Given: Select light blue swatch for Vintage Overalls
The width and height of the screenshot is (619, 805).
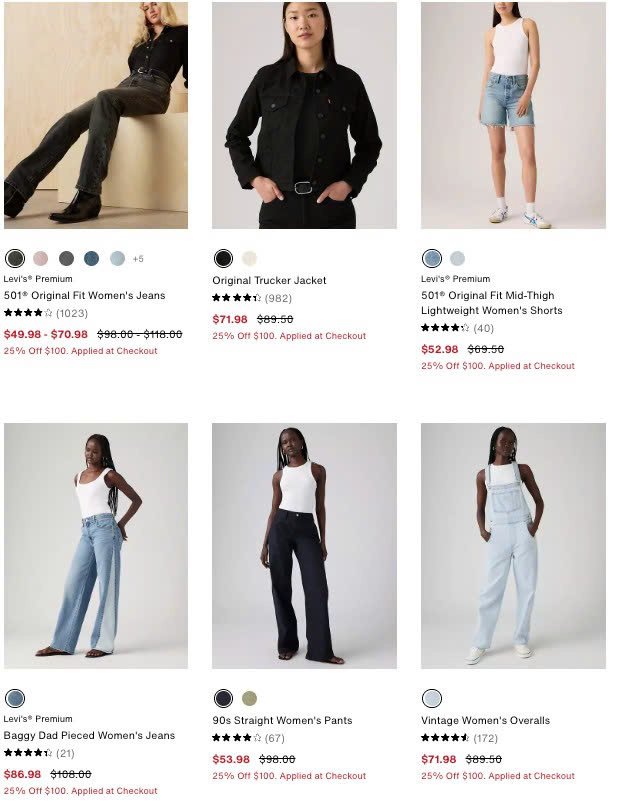Looking at the screenshot, I should pos(432,698).
